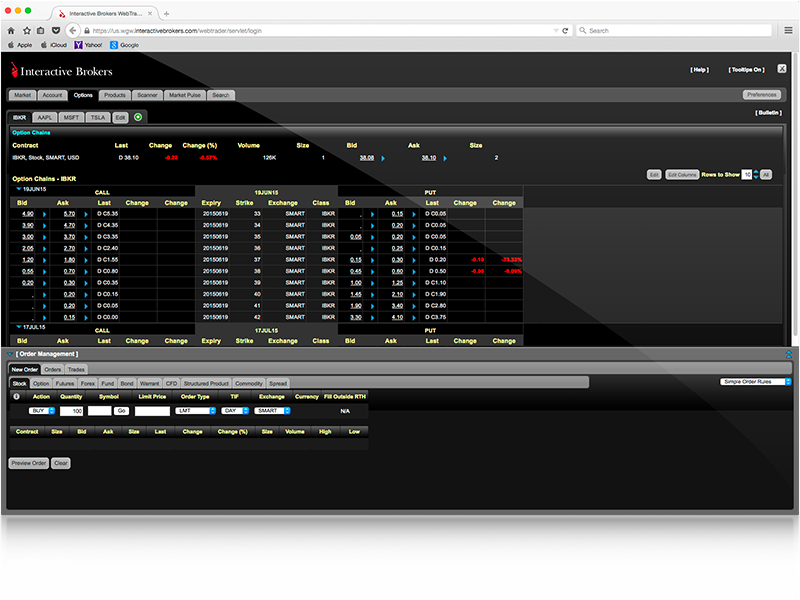Switch to the Account tab

[x=52, y=95]
